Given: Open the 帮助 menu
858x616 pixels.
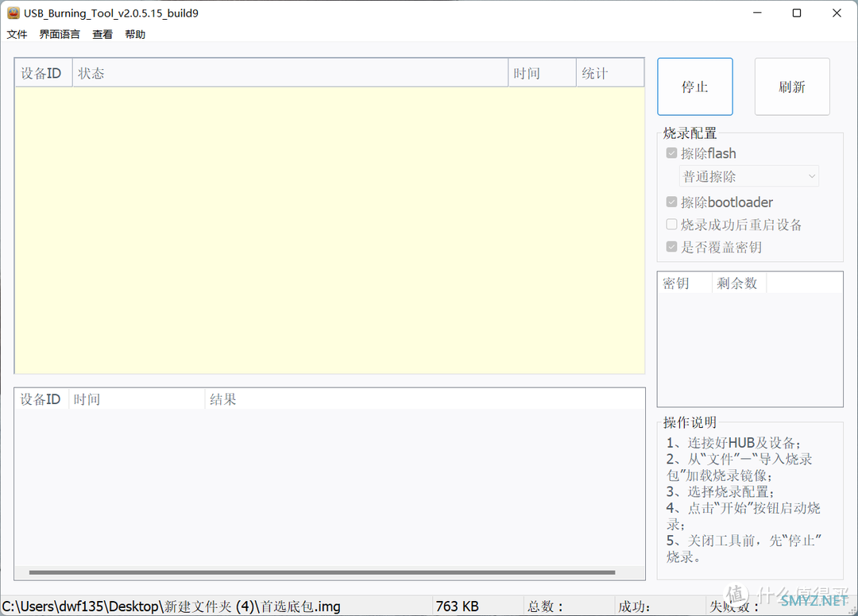Looking at the screenshot, I should (x=135, y=34).
